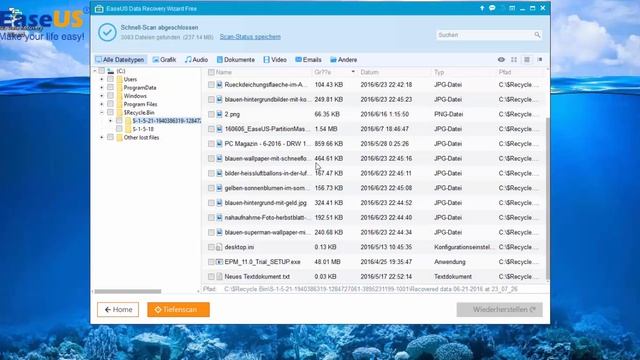Collapse the C: drive tree node
The height and width of the screenshot is (360, 640).
[x=95, y=71]
